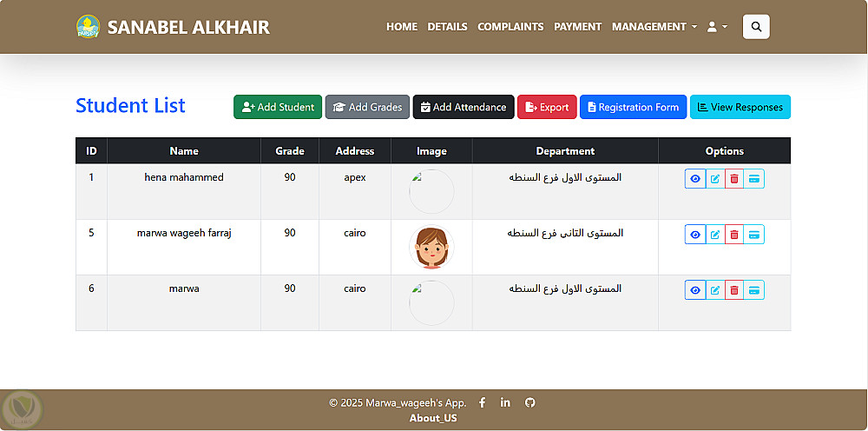Edit the hena mahammed record

tap(715, 179)
